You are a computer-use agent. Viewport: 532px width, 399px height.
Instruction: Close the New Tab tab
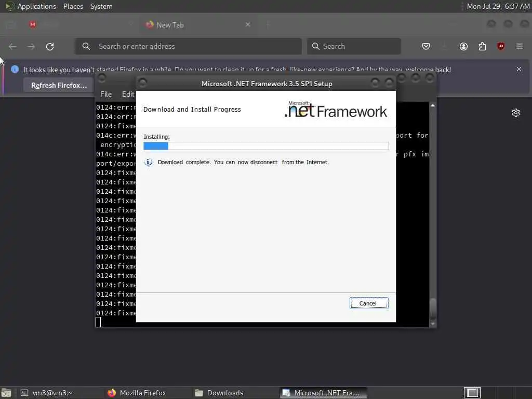(248, 24)
